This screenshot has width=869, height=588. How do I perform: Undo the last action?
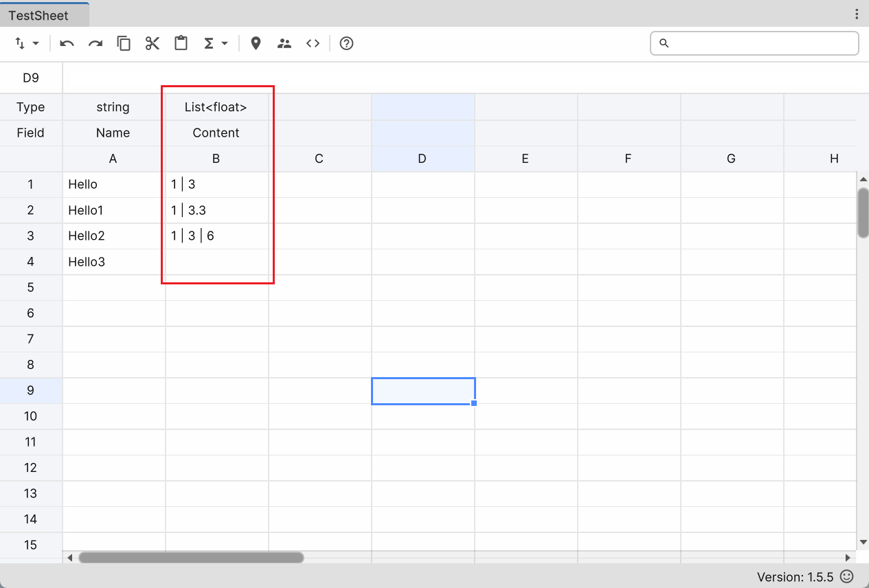click(67, 43)
